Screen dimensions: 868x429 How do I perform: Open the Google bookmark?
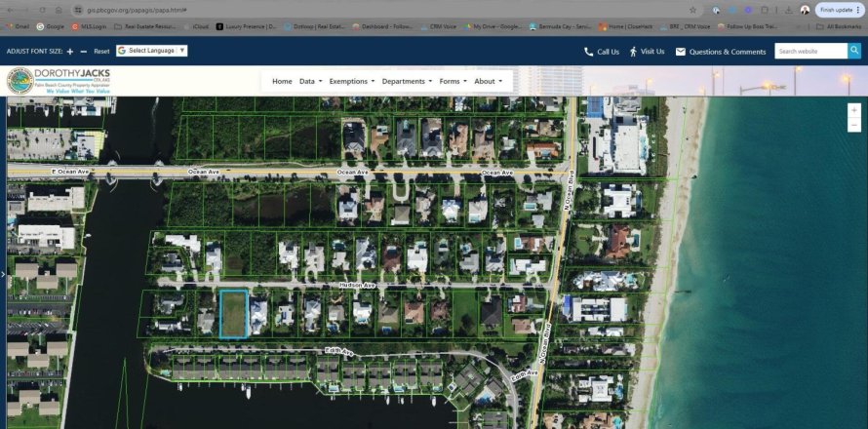[51, 26]
